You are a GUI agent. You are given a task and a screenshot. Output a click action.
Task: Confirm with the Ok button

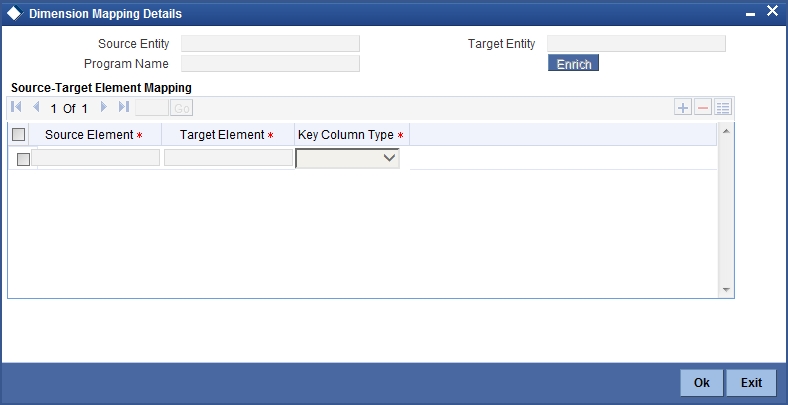(702, 383)
